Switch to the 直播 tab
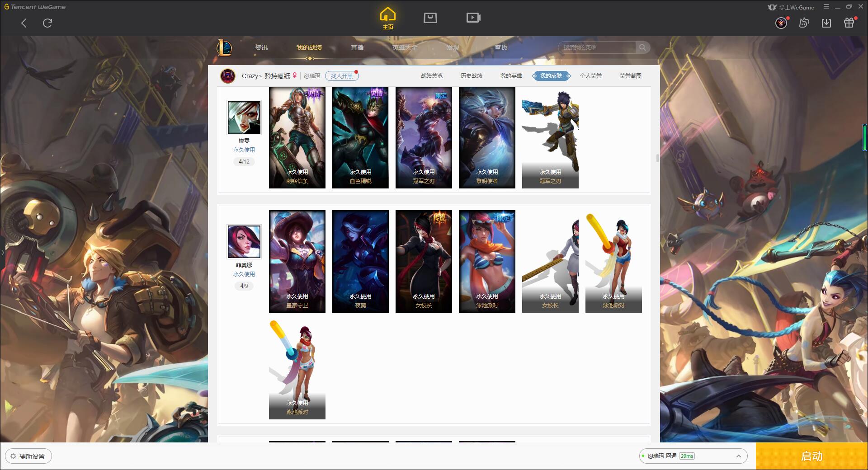 pyautogui.click(x=357, y=47)
